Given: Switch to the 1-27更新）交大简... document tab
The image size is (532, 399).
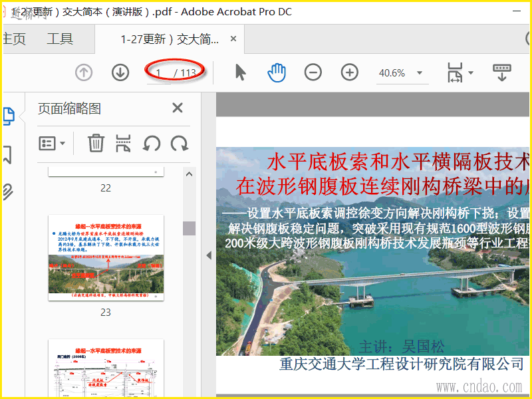Looking at the screenshot, I should [170, 39].
